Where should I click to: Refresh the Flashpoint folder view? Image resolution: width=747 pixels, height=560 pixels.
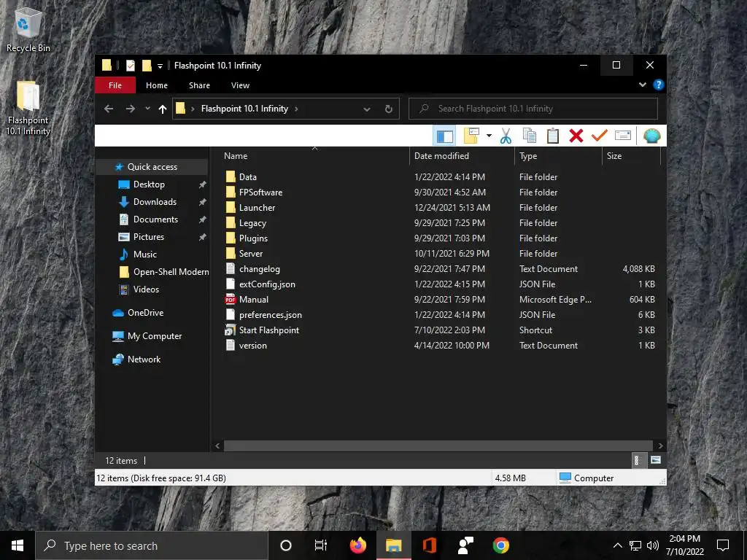click(x=389, y=109)
